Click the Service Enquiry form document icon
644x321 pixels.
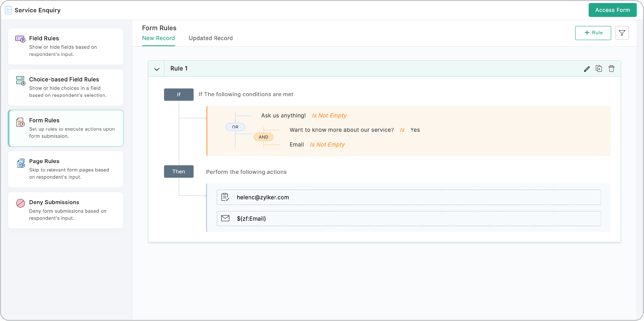8,10
